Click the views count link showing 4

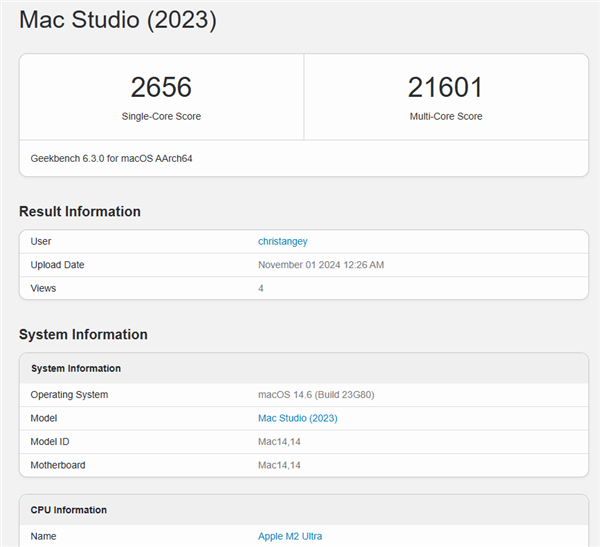261,288
